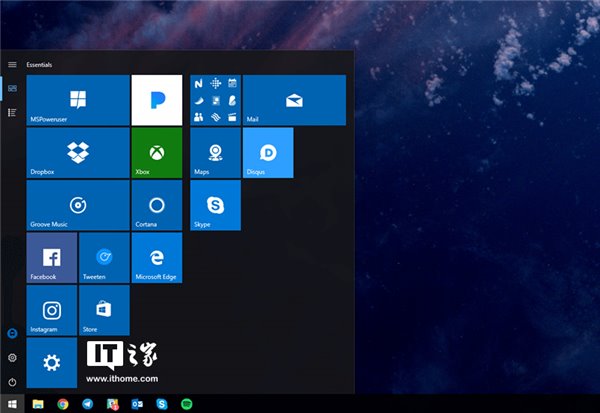Screen dimensions: 600x413
Task: Open the Pandora tile
Action: [157, 100]
